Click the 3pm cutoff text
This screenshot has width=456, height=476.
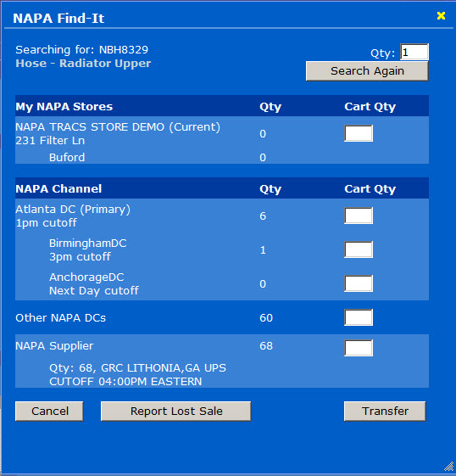[x=80, y=257]
